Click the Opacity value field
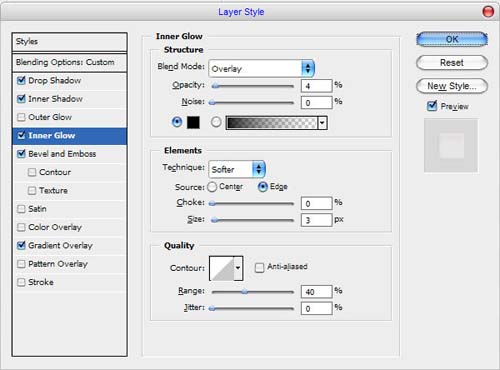 point(316,86)
